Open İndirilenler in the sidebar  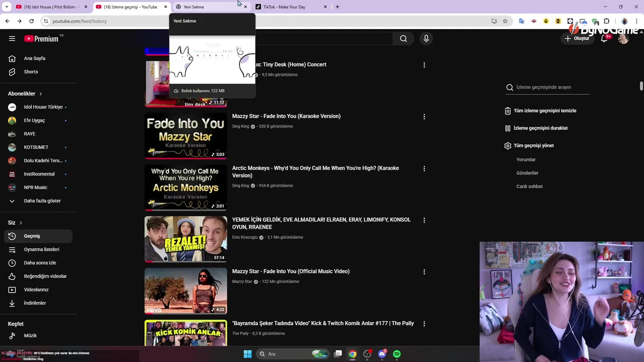(x=38, y=303)
